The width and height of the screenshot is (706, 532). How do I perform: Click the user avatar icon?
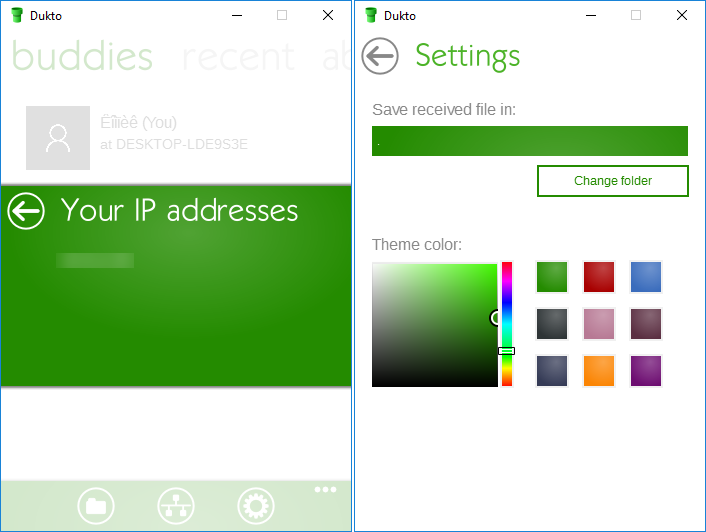pos(58,137)
